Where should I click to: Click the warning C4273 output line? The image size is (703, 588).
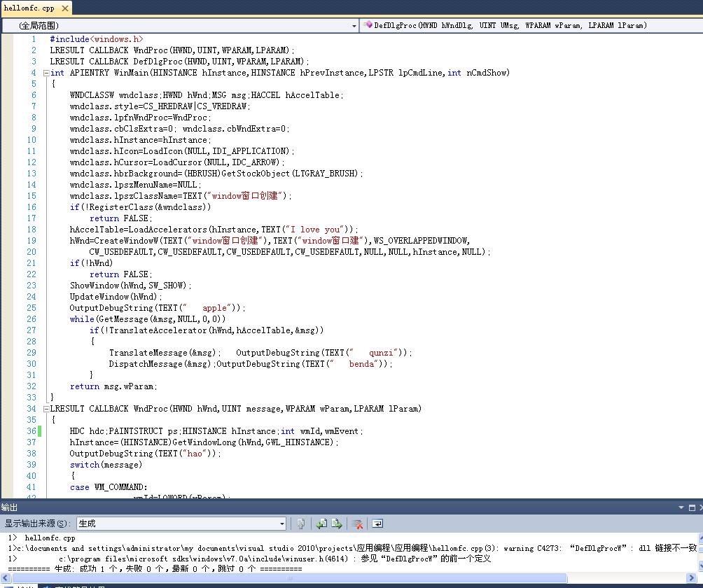tap(352, 548)
